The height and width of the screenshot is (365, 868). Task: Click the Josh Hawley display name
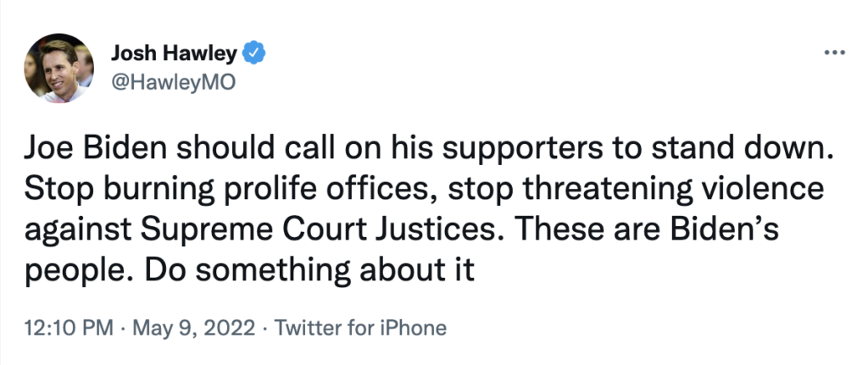click(175, 53)
